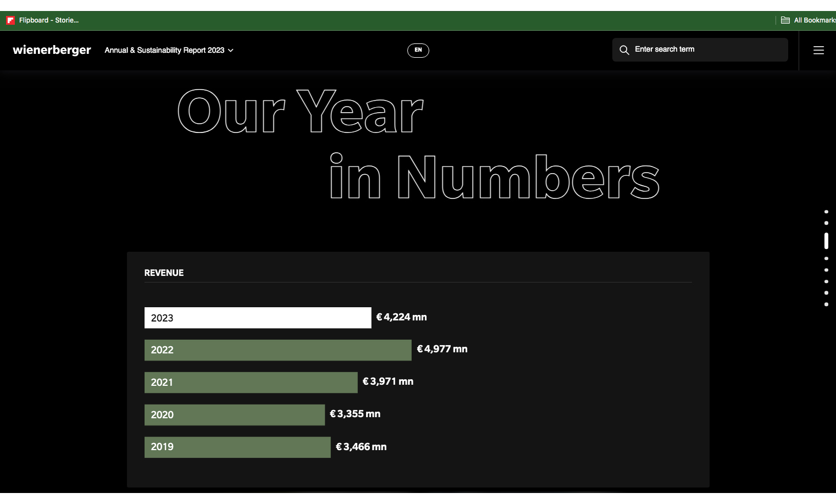Open the hamburger menu
Viewport: 836px width, 504px height.
pos(818,50)
